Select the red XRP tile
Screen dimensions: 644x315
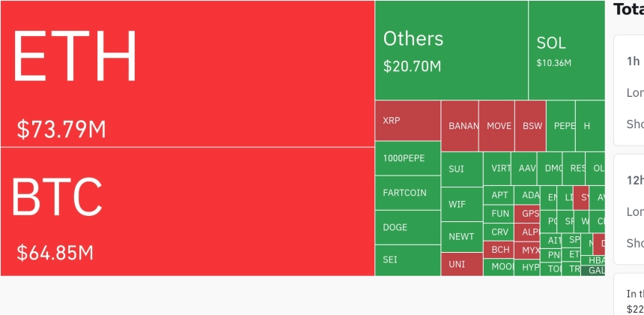[408, 121]
